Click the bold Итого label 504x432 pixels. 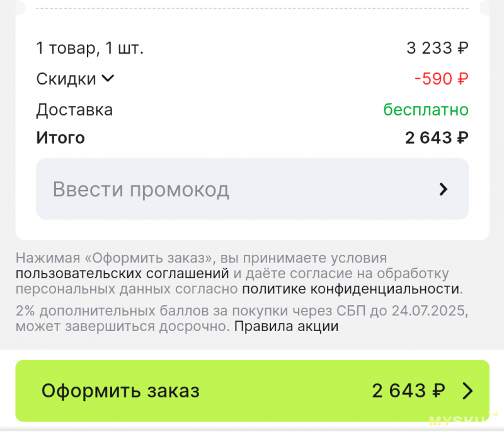tap(60, 137)
